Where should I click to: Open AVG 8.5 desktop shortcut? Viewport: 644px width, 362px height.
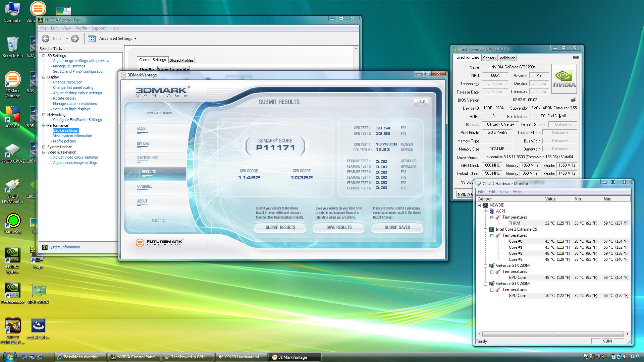pyautogui.click(x=12, y=117)
